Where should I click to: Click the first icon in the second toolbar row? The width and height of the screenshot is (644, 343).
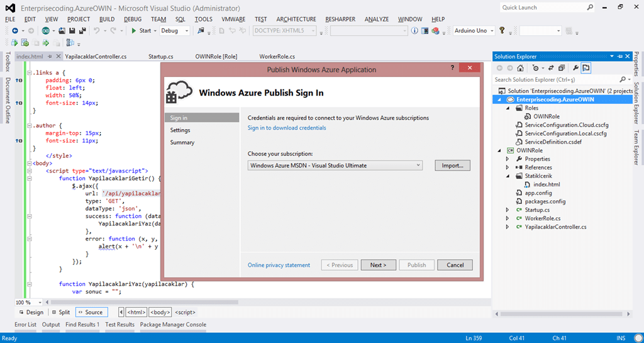15,43
